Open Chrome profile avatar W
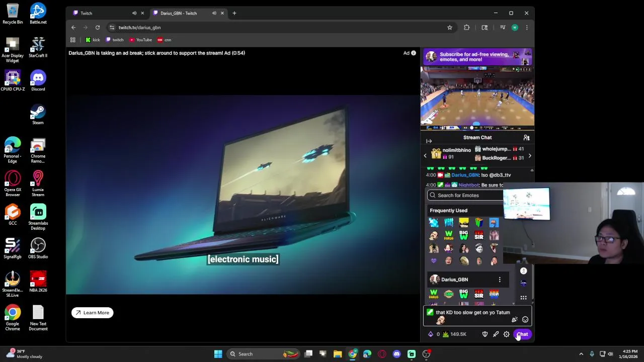 515,28
